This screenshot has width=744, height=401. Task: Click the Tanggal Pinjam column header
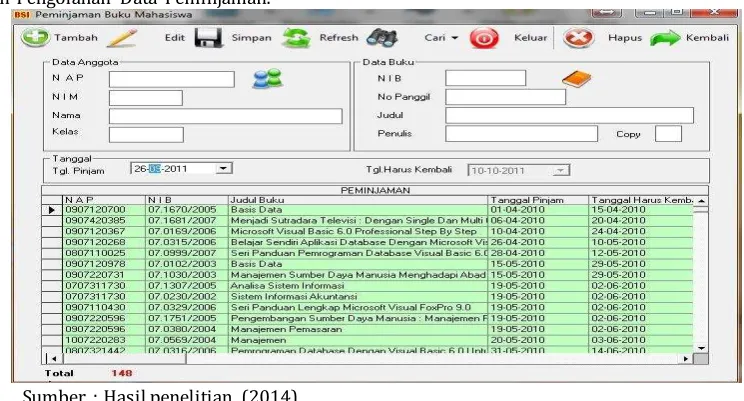click(538, 200)
